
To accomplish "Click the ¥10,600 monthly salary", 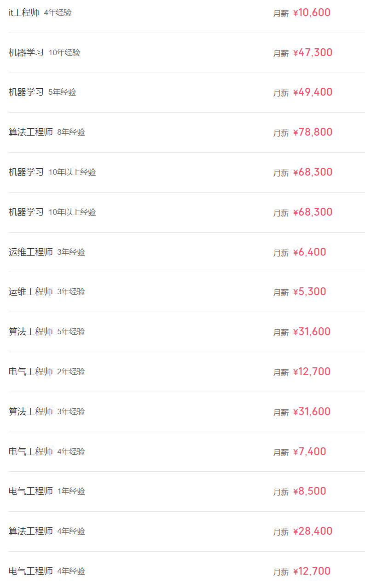I will 312,13.
